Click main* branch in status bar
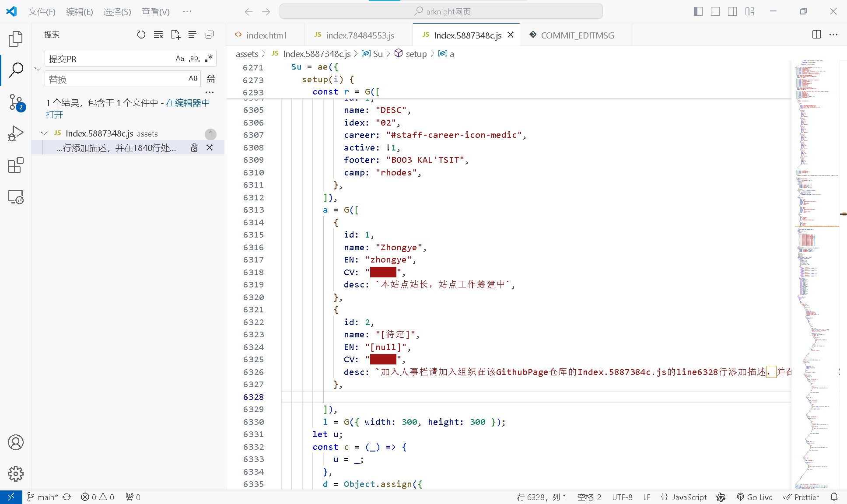Image resolution: width=847 pixels, height=504 pixels. pyautogui.click(x=42, y=497)
